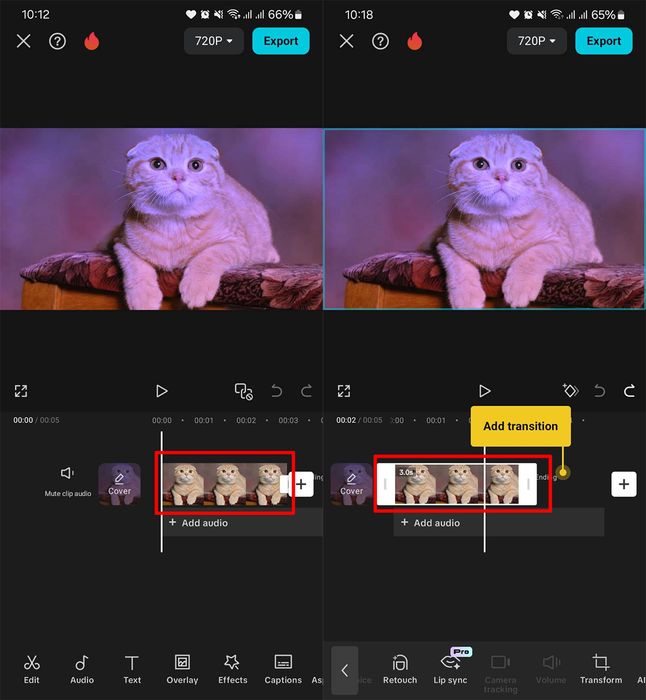Edit the Cover thumbnail in right screenshot

pos(351,484)
